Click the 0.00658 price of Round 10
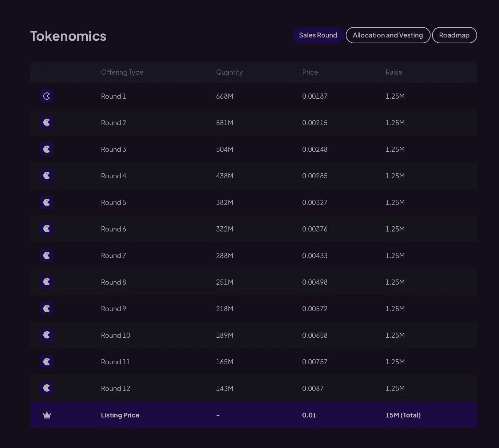 point(315,335)
